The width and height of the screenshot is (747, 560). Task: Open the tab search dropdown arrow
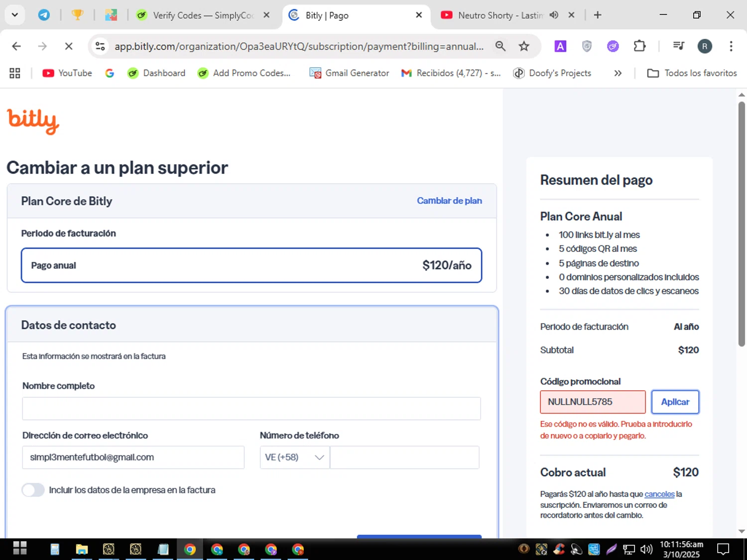click(14, 15)
